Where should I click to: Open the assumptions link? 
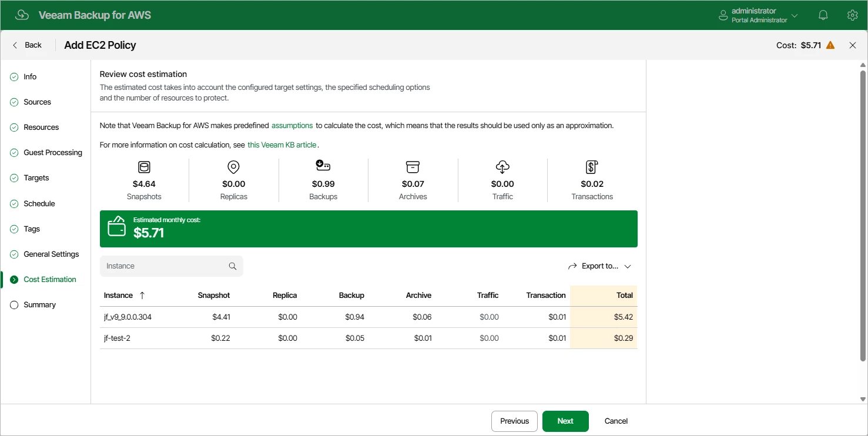click(x=292, y=126)
